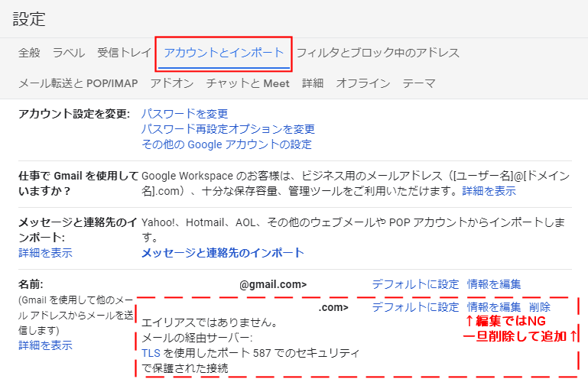Click 情報を編集 next to 削除
588x379 pixels.
pos(494,307)
